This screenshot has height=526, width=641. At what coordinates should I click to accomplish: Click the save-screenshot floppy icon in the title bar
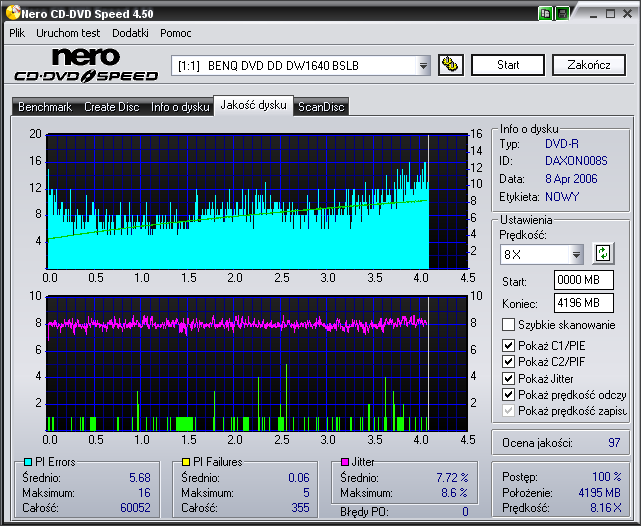563,14
